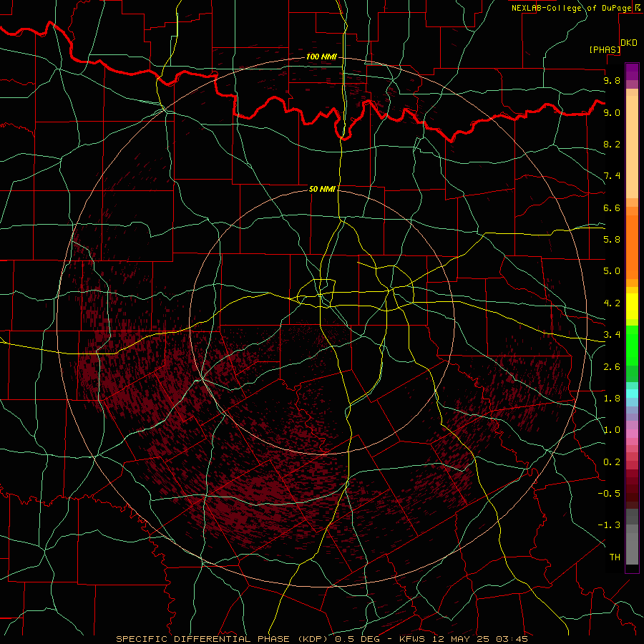Click the orange band in the color bar
The width and height of the screenshot is (644, 644).
pyautogui.click(x=632, y=247)
